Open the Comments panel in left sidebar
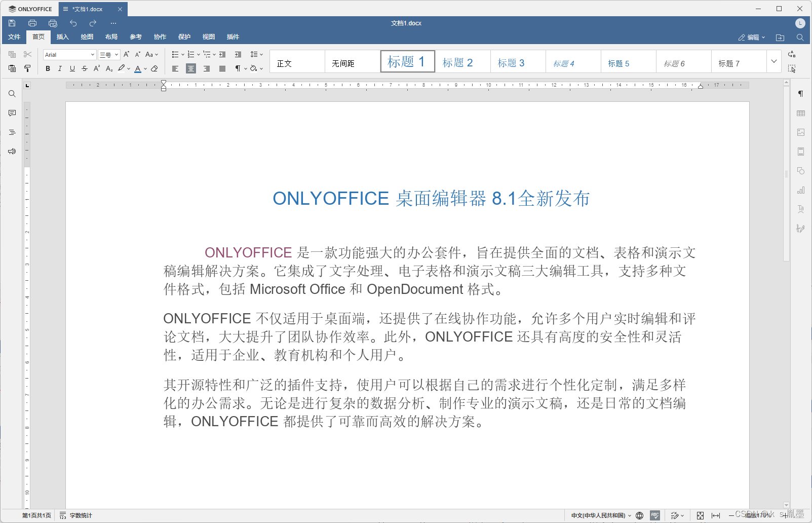 click(x=12, y=113)
